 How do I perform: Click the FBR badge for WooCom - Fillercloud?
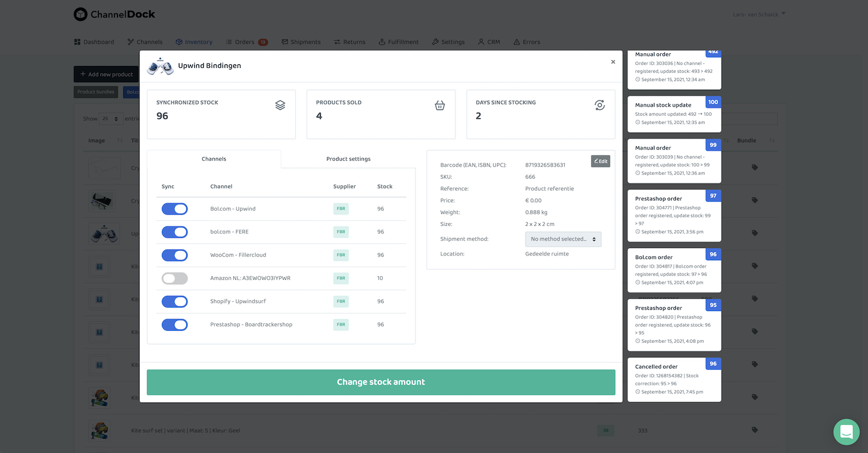point(341,255)
